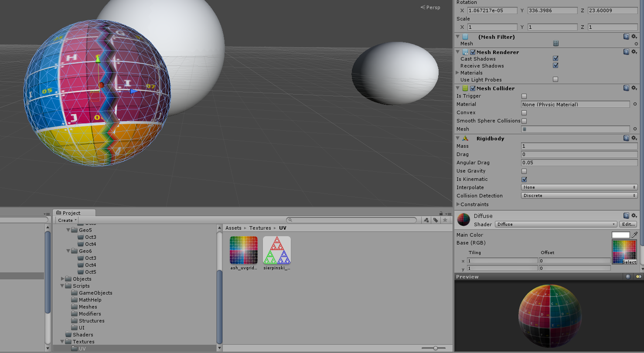The height and width of the screenshot is (353, 644).
Task: Collapse the Geo6 folder
Action: click(68, 251)
